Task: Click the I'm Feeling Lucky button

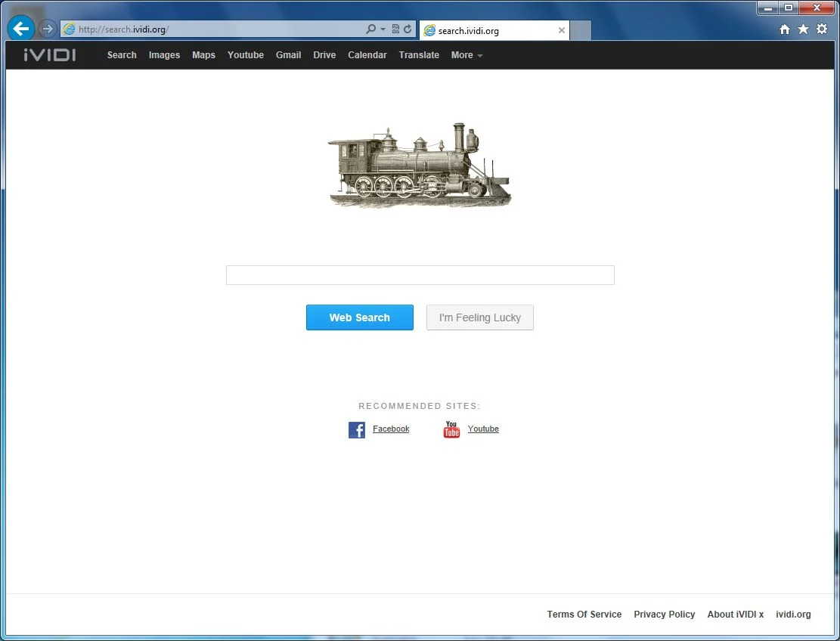Action: 480,317
